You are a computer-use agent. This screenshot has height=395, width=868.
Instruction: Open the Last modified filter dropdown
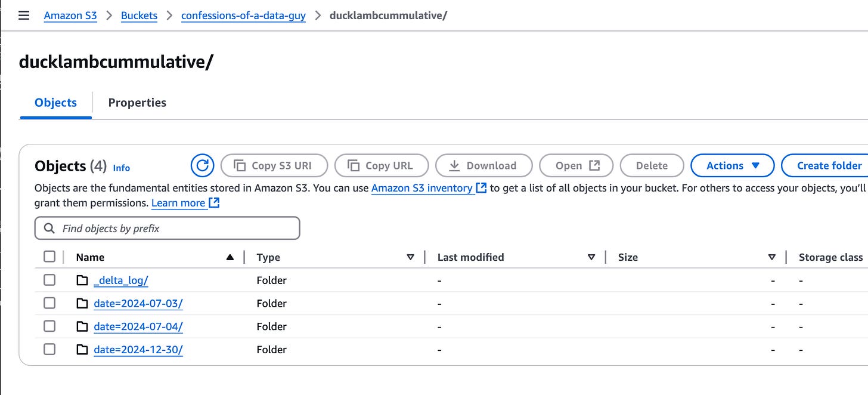[x=591, y=257]
